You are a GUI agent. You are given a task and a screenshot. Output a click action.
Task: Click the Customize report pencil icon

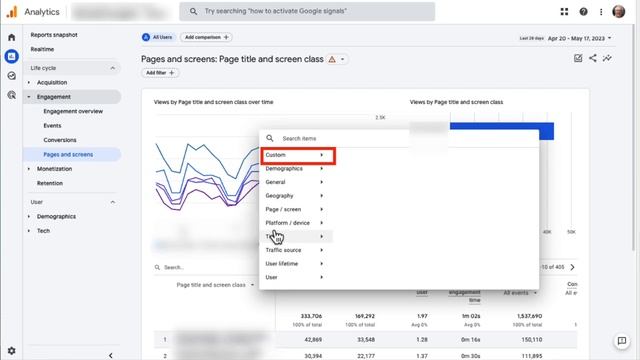click(x=578, y=58)
